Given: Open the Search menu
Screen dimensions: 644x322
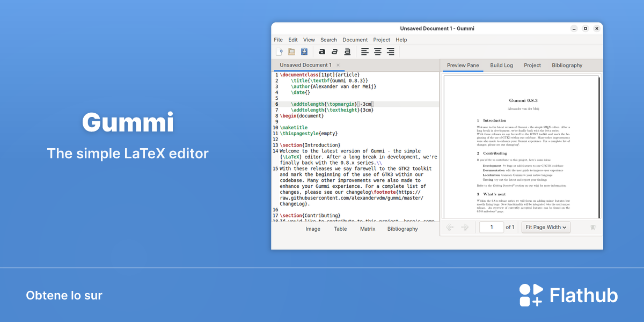Looking at the screenshot, I should [328, 40].
